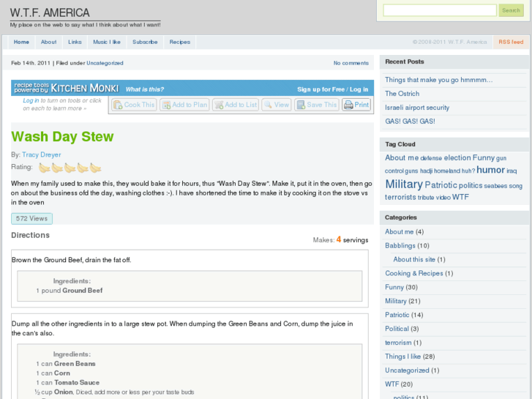532x399 pixels.
Task: Click the 572 Views badge
Action: tap(31, 219)
